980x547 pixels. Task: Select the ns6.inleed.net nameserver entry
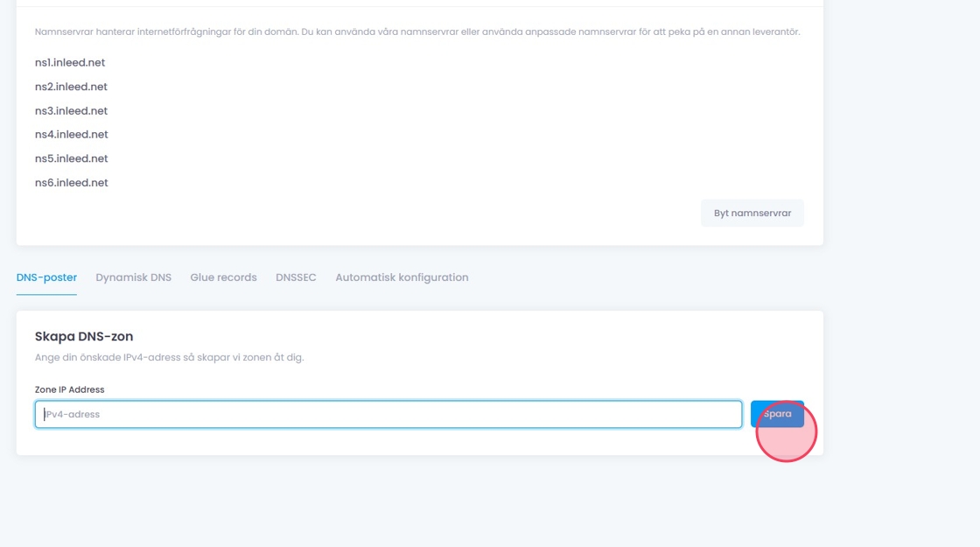click(71, 183)
